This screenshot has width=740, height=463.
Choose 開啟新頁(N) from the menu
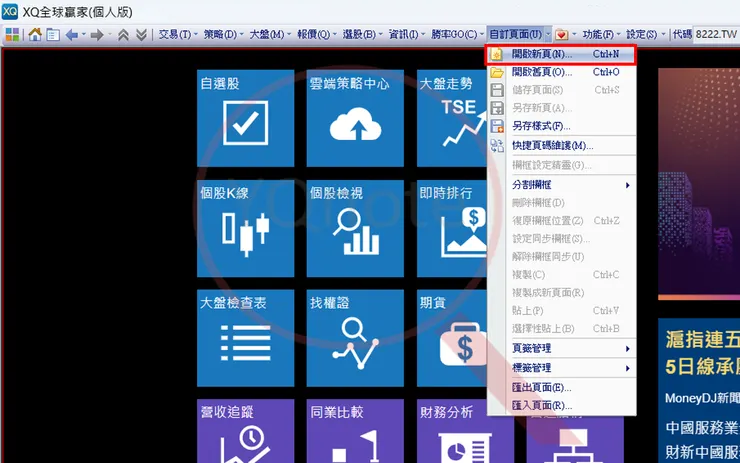click(561, 54)
